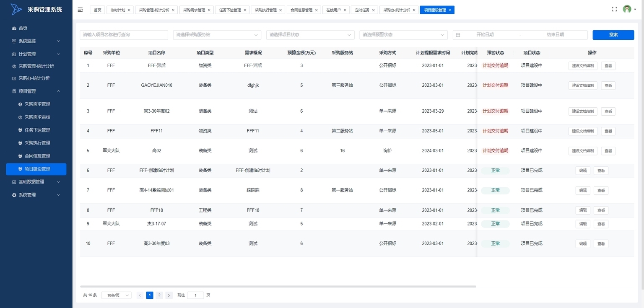Click the calendar icon in date range
Viewport: 644px width, 308px height.
pos(458,35)
